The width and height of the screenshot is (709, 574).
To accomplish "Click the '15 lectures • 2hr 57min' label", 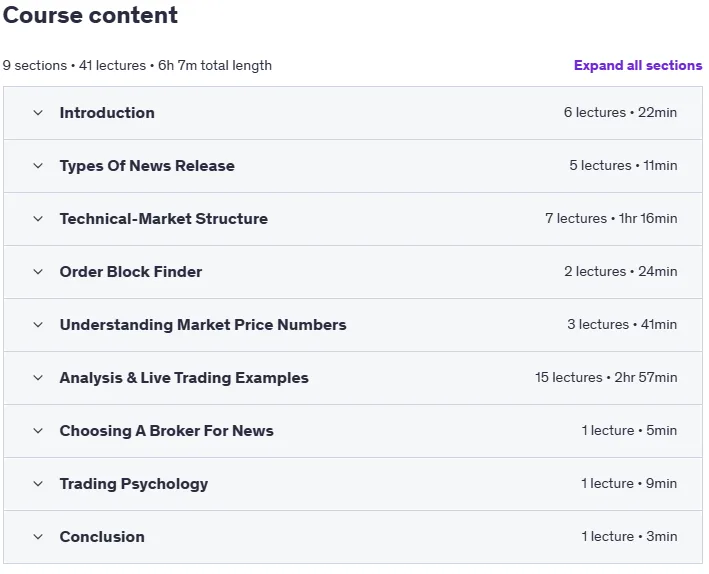I will click(606, 377).
